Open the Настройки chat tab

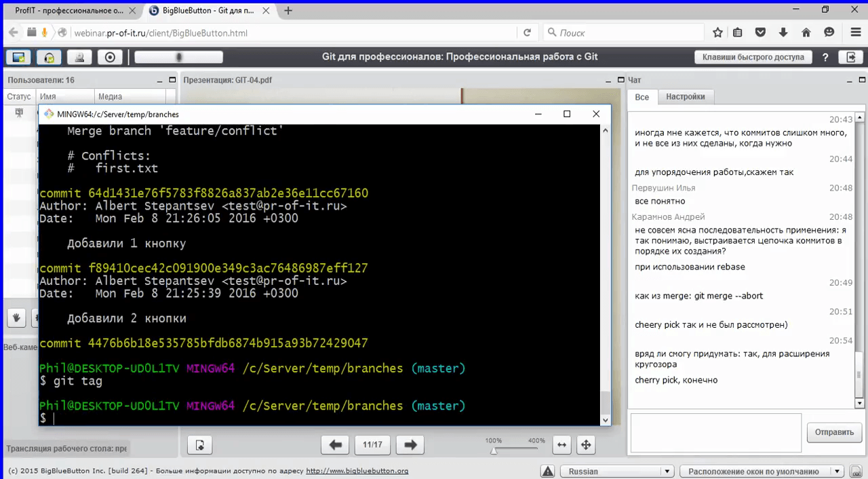pyautogui.click(x=685, y=97)
